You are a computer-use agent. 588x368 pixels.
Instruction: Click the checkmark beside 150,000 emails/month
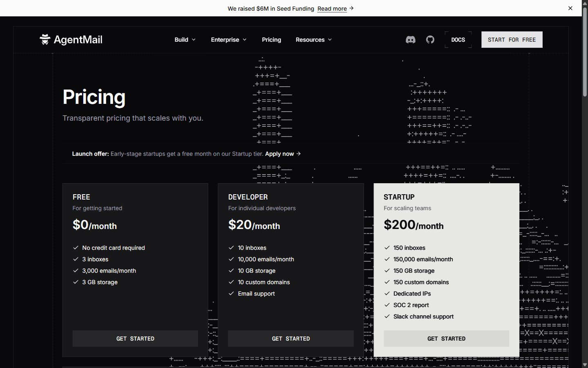tap(387, 259)
